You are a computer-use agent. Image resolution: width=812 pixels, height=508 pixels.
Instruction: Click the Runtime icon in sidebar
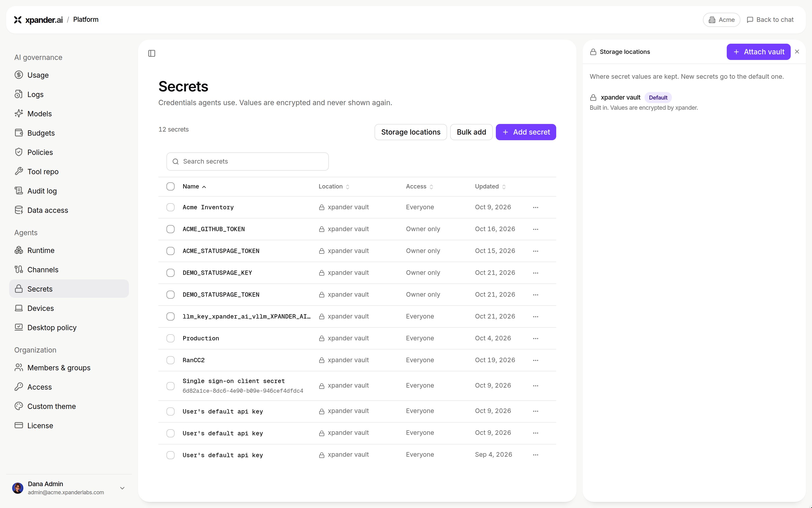(x=19, y=250)
